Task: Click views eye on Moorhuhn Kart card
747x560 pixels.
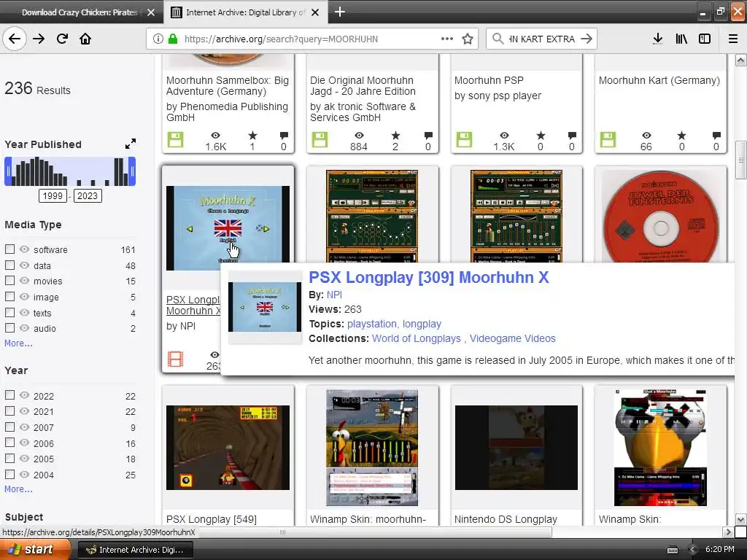Action: pos(646,136)
